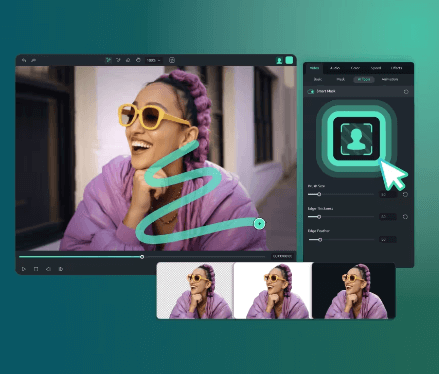439x374 pixels.
Task: Switch to the Audio tab
Action: (335, 68)
